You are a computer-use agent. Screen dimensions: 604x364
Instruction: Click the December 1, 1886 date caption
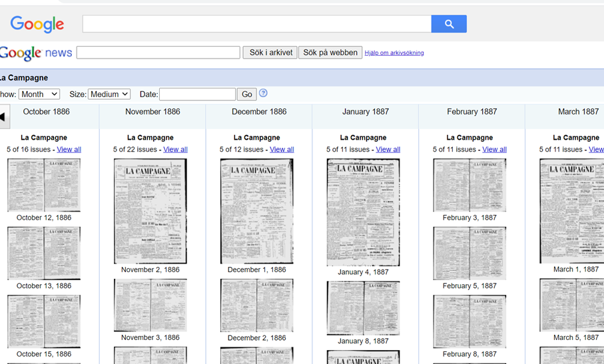pos(256,270)
